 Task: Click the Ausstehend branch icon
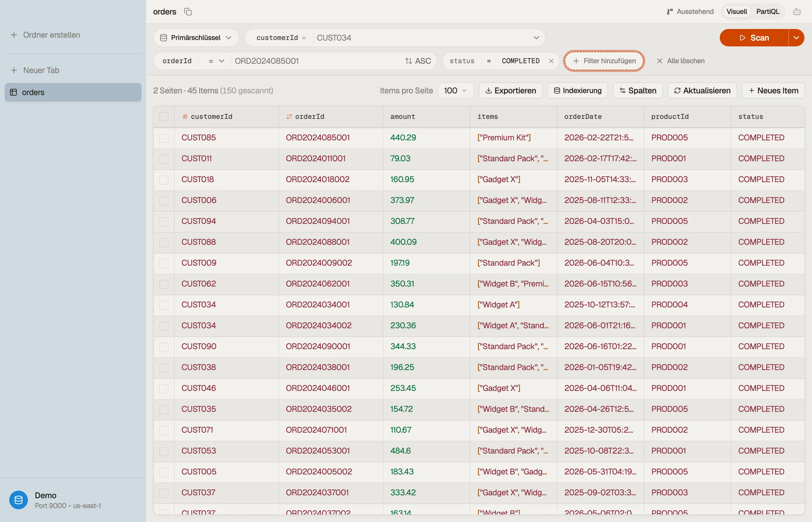click(x=669, y=12)
